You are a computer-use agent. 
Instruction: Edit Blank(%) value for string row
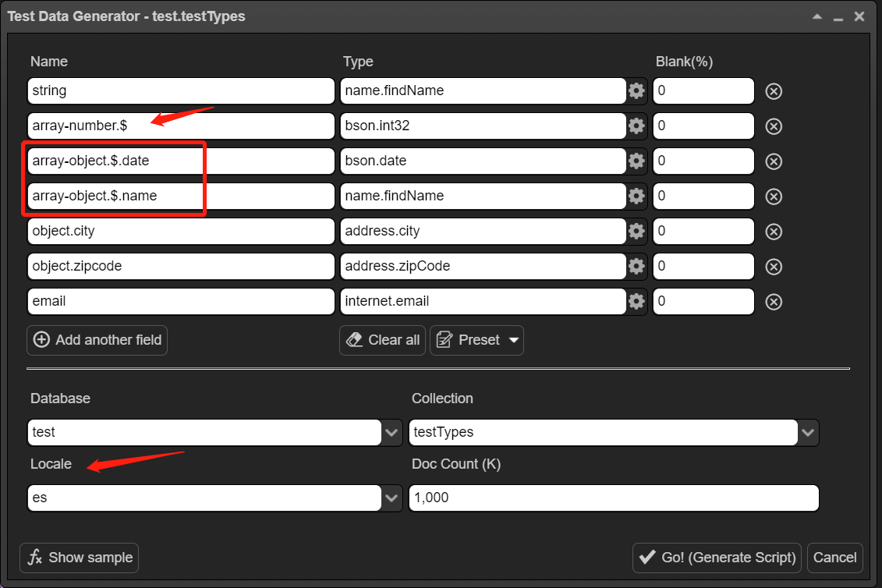tap(703, 90)
